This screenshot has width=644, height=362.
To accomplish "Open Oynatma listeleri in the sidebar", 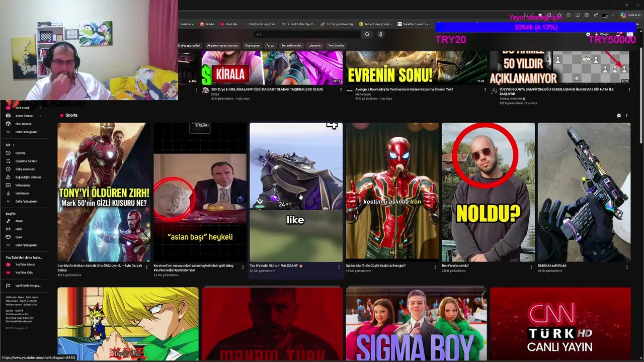I will (26, 161).
